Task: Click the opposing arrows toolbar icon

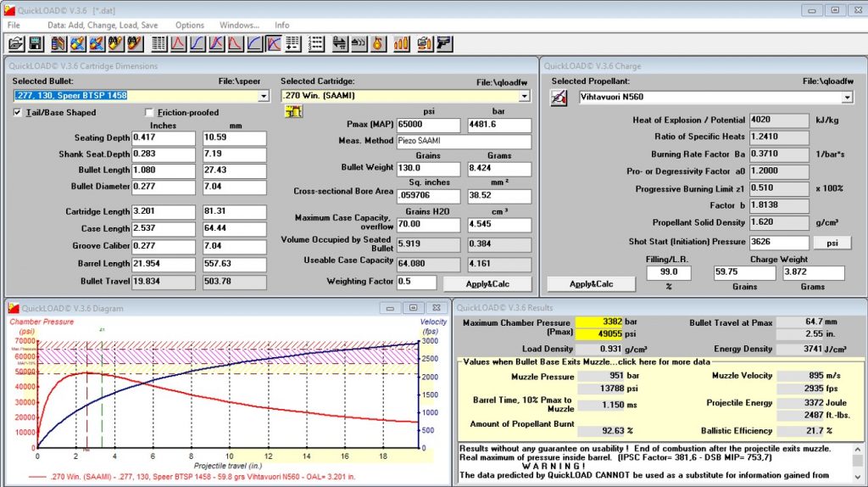Action: pyautogui.click(x=339, y=44)
